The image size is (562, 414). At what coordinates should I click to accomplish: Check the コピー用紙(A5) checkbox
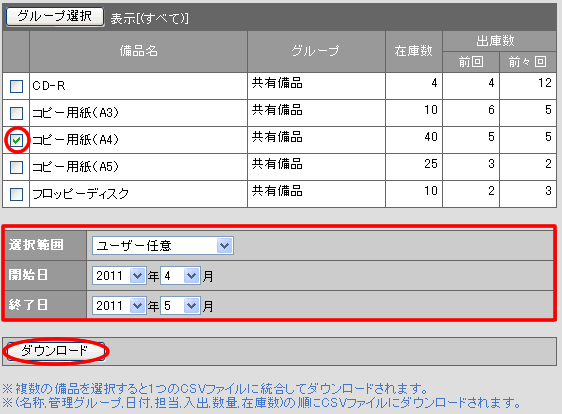(16, 167)
